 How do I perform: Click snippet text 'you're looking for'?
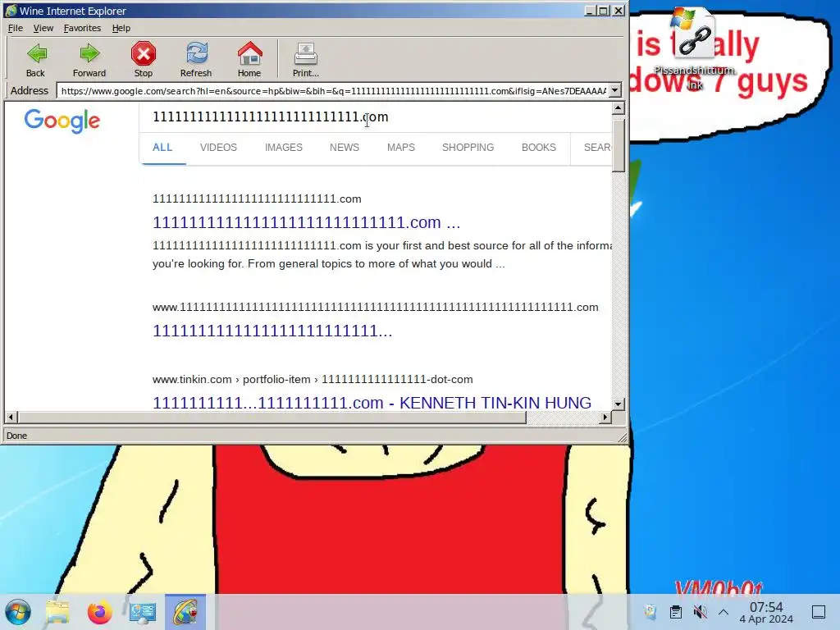[198, 263]
